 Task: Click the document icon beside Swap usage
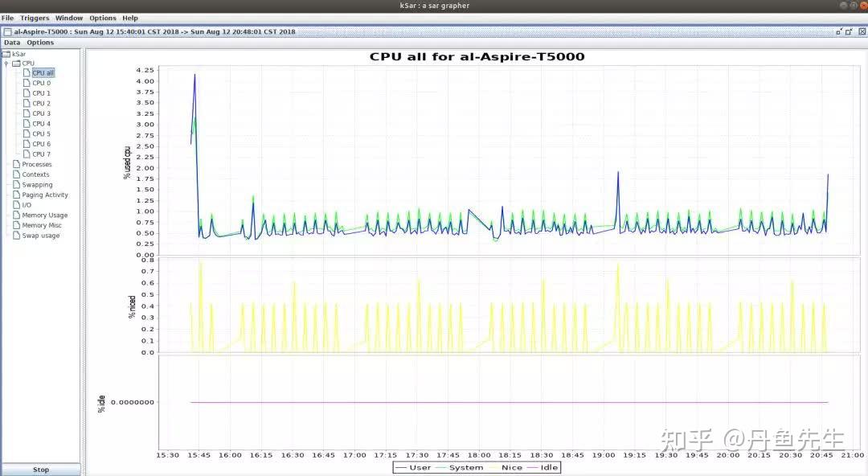pyautogui.click(x=17, y=236)
